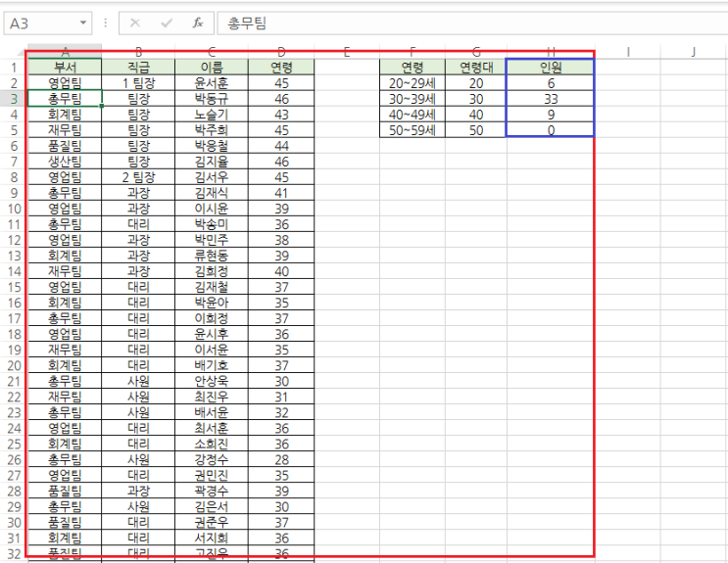Click name cell 권민진

[x=212, y=475]
